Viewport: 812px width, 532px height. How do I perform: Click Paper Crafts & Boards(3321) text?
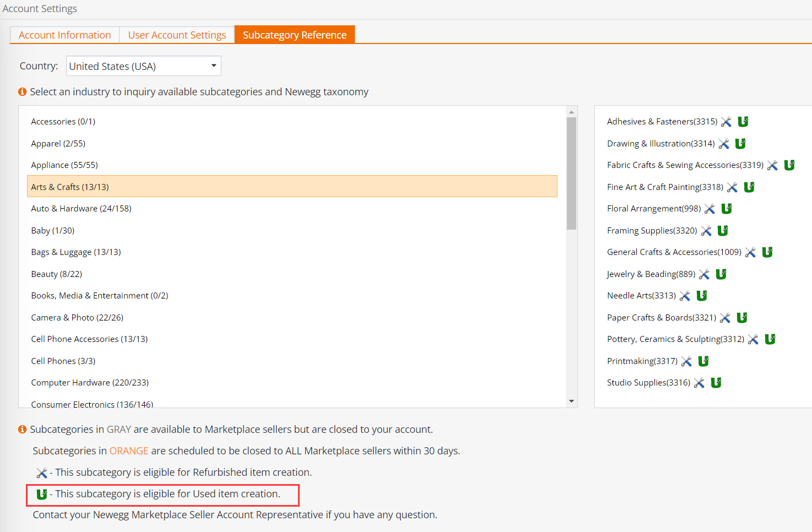662,318
